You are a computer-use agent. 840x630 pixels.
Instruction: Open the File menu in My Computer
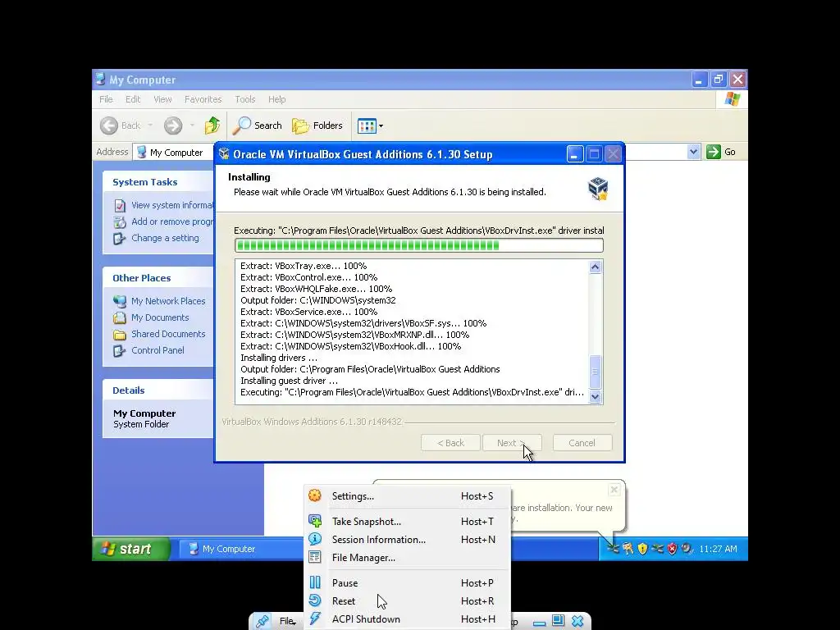pos(106,99)
